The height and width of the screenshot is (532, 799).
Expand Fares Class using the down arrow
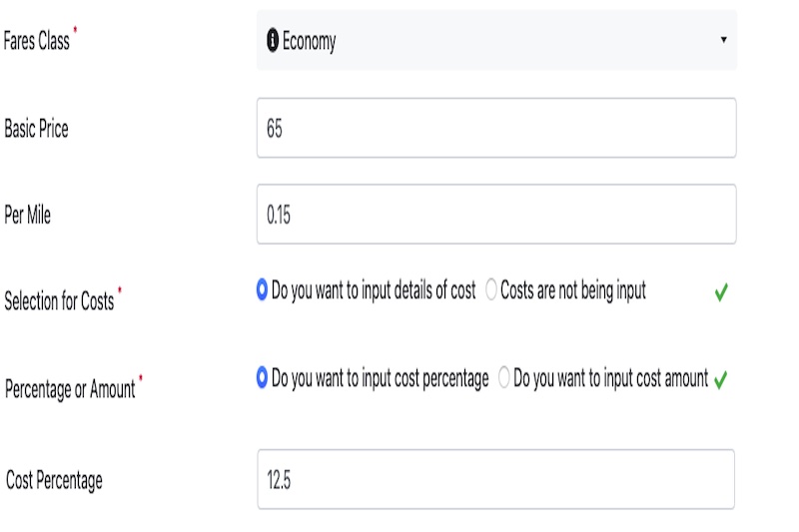(723, 40)
